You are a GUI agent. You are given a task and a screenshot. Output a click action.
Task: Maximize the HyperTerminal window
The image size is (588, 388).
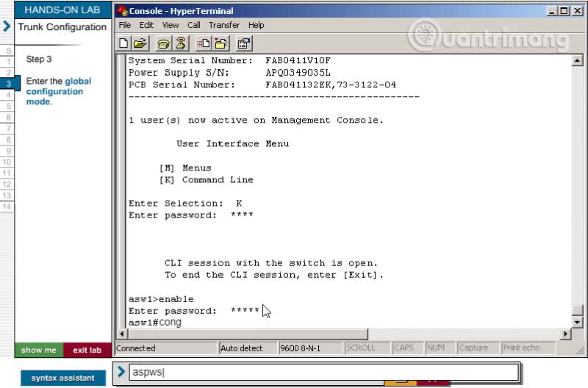[x=564, y=11]
